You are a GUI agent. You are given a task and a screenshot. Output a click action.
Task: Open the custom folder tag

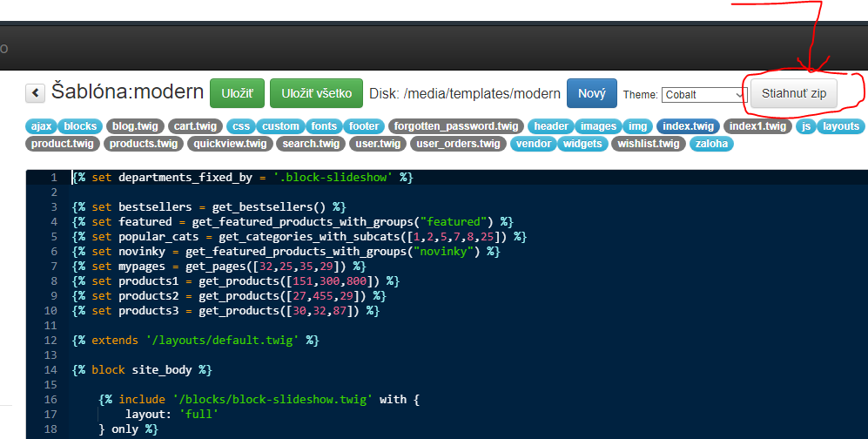(280, 126)
